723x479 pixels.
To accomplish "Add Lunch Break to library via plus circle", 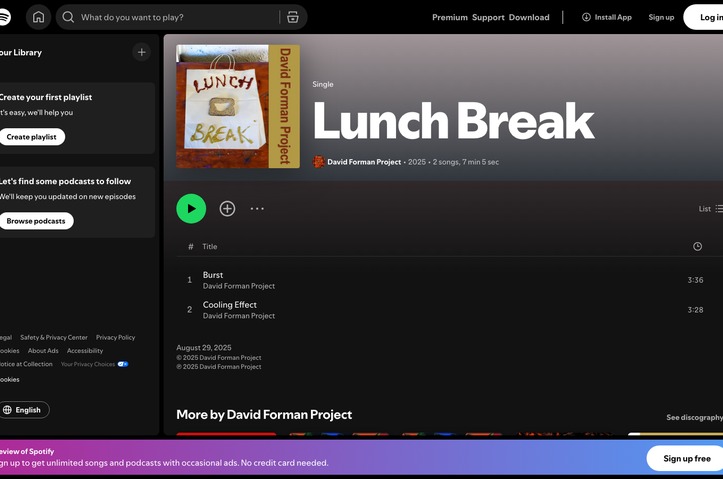I will pyautogui.click(x=227, y=208).
